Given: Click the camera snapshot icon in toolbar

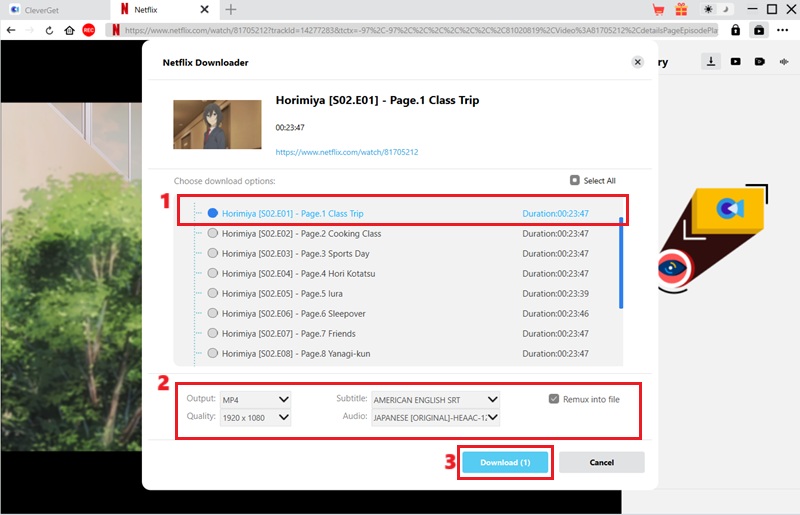Looking at the screenshot, I should pos(759,30).
